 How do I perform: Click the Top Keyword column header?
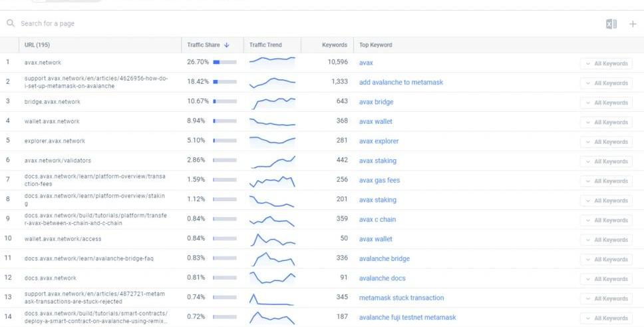(x=376, y=45)
